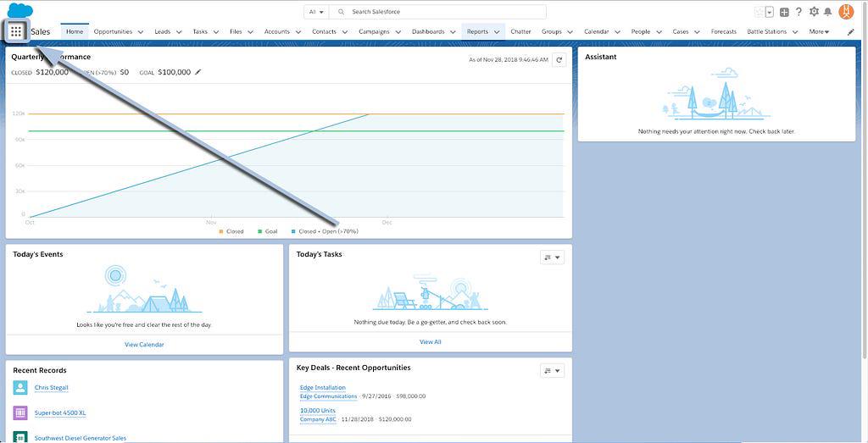Edit the quarterly goal pencil icon

pos(198,73)
